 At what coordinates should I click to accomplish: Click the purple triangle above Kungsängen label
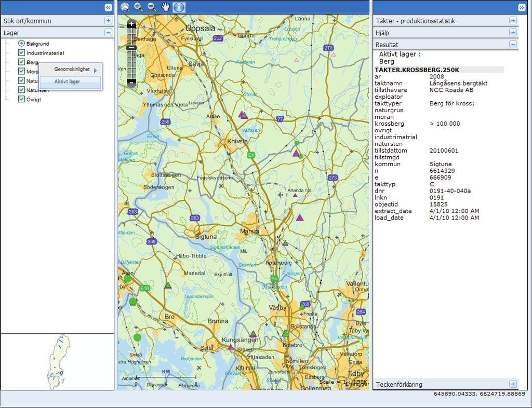click(253, 334)
